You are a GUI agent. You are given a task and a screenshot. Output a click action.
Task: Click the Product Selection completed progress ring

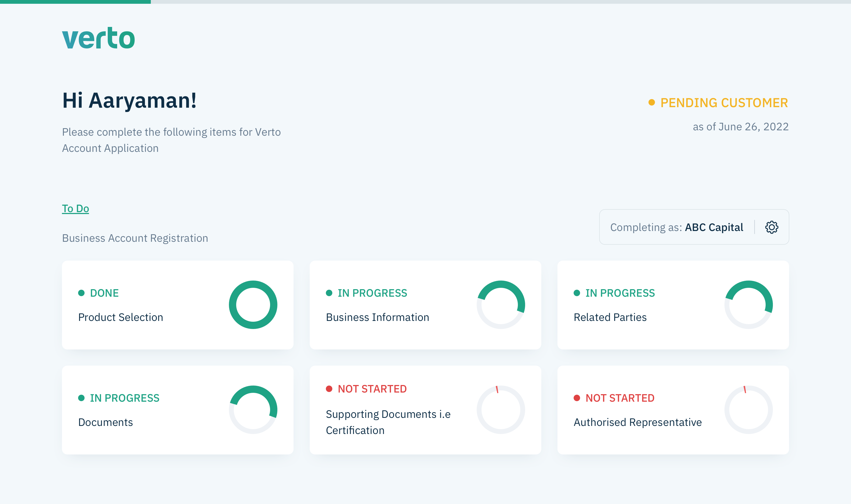click(253, 305)
